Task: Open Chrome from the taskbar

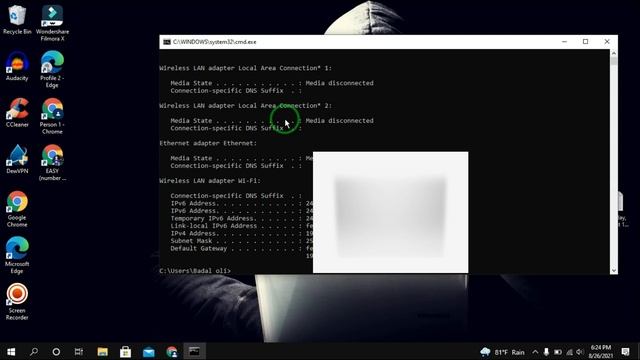Action: [x=172, y=351]
